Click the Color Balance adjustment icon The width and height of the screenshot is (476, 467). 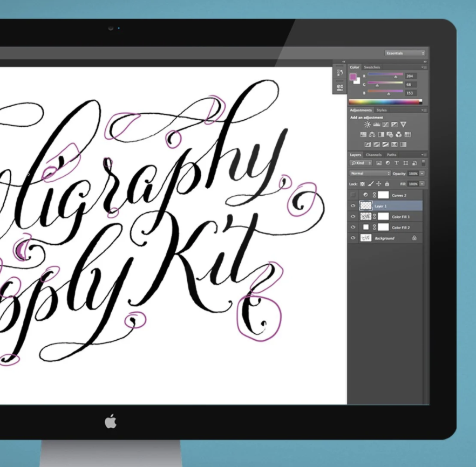click(x=372, y=135)
